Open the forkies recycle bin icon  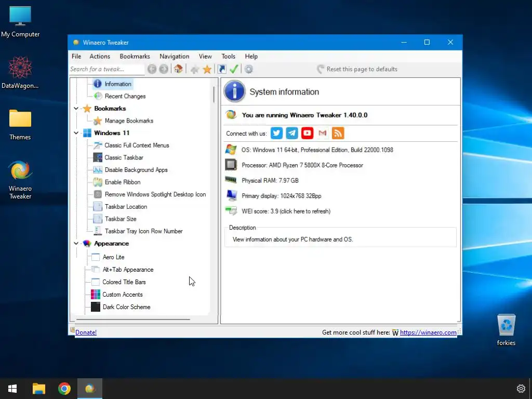pyautogui.click(x=506, y=329)
